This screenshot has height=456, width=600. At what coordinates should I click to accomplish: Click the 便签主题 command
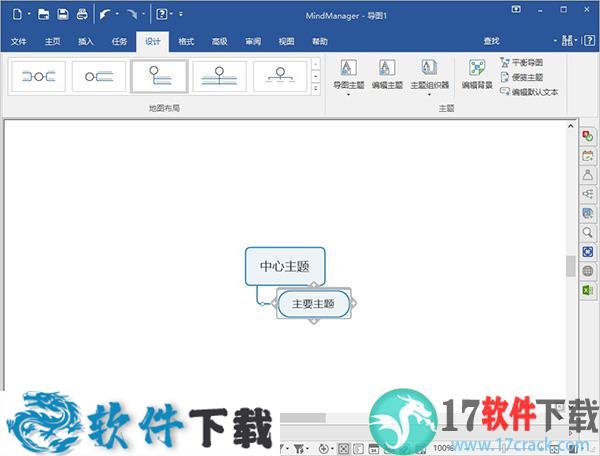point(521,77)
